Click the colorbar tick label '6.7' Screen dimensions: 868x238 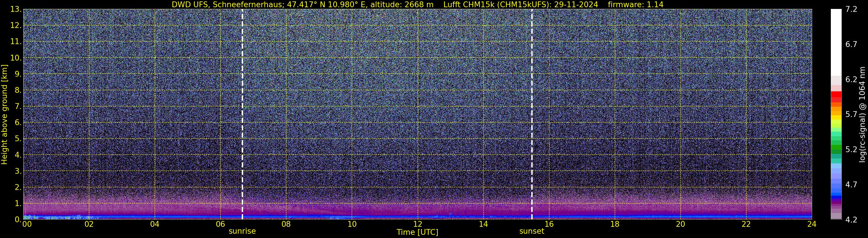[x=851, y=44]
